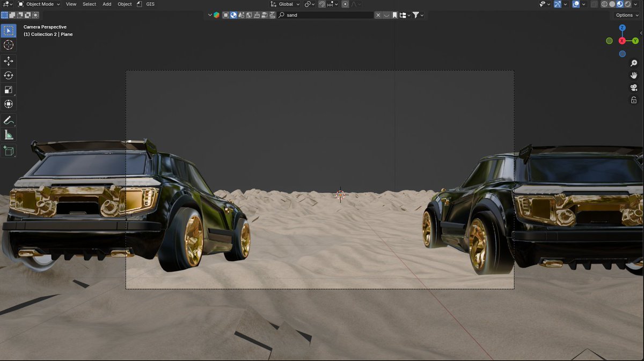This screenshot has width=644, height=361.
Task: Select the Scale tool
Action: (x=9, y=90)
